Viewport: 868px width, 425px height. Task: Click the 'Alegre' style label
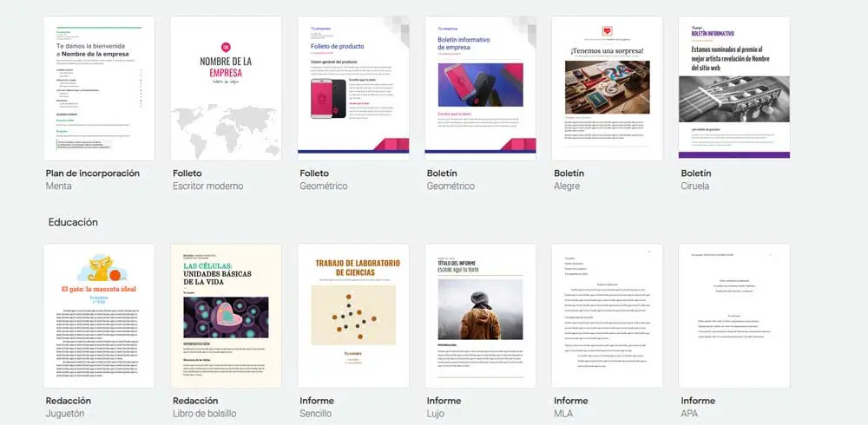coord(567,186)
